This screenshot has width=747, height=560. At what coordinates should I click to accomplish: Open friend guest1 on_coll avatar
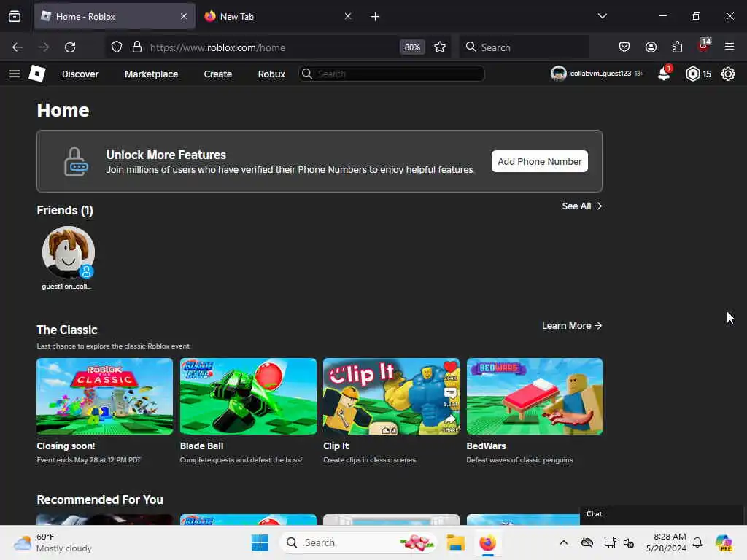tap(68, 252)
